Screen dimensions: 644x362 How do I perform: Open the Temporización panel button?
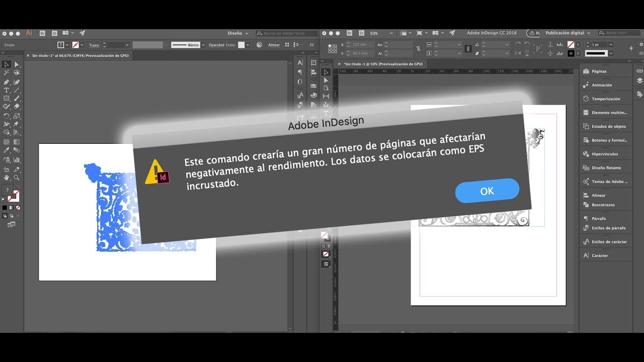[x=606, y=99]
